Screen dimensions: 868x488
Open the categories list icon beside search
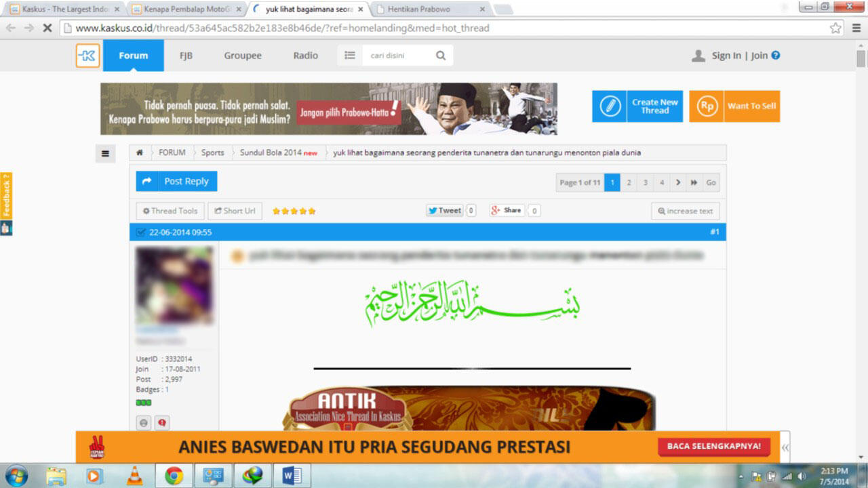tap(350, 56)
